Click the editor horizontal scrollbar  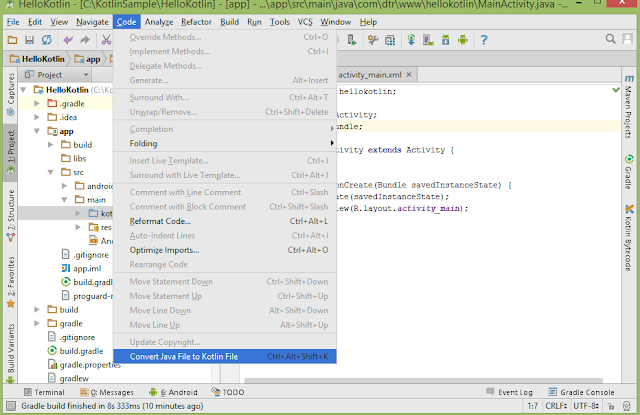coord(423,380)
